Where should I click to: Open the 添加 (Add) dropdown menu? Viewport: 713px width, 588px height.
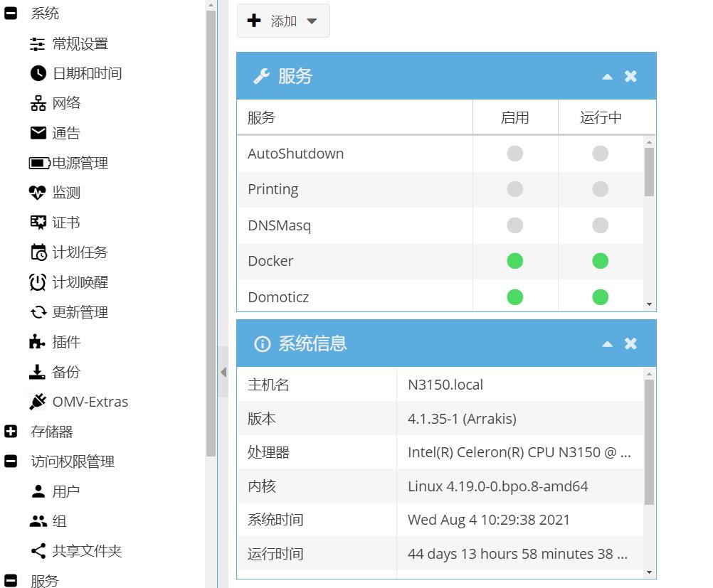pyautogui.click(x=283, y=21)
